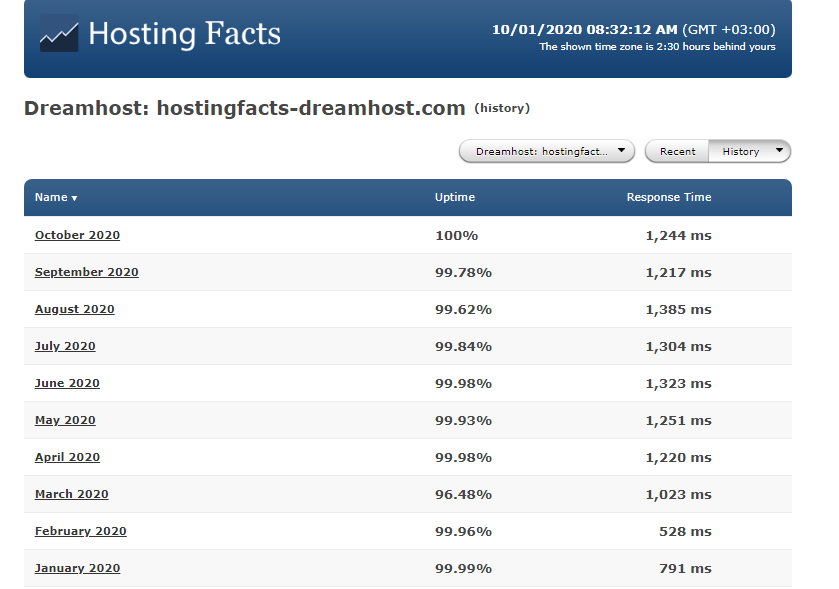
Task: Select the 1,023 ms response time
Action: point(678,494)
